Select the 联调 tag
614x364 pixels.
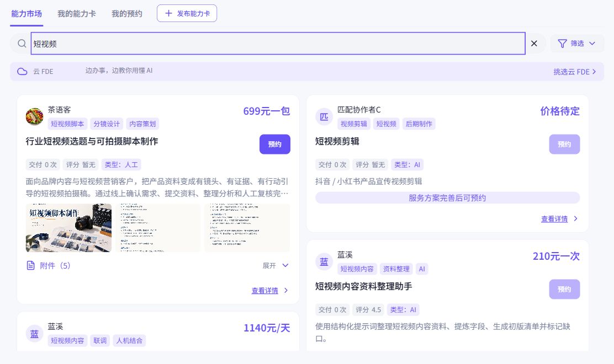(x=100, y=341)
